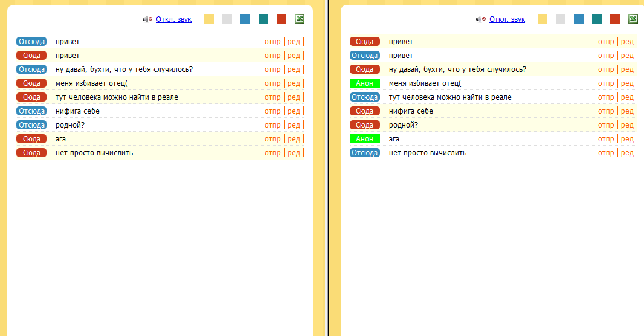Click the green 'Анон' badge beside 'ага'
644x336 pixels.
pyautogui.click(x=365, y=139)
